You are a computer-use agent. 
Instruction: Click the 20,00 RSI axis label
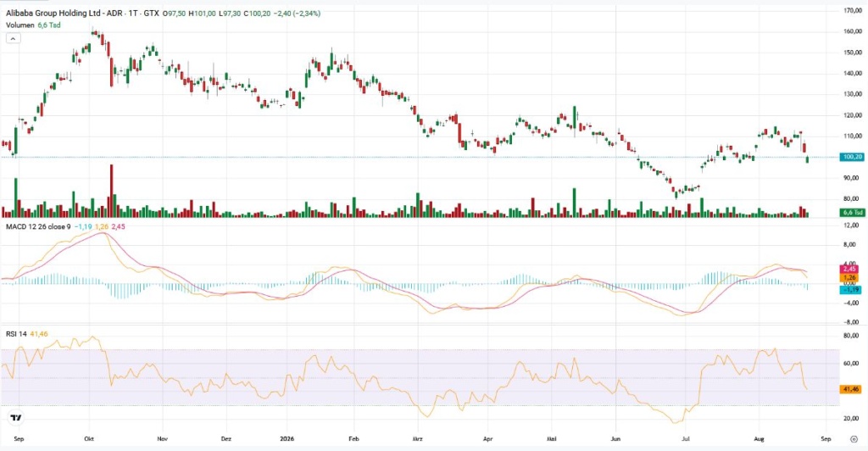pyautogui.click(x=852, y=419)
